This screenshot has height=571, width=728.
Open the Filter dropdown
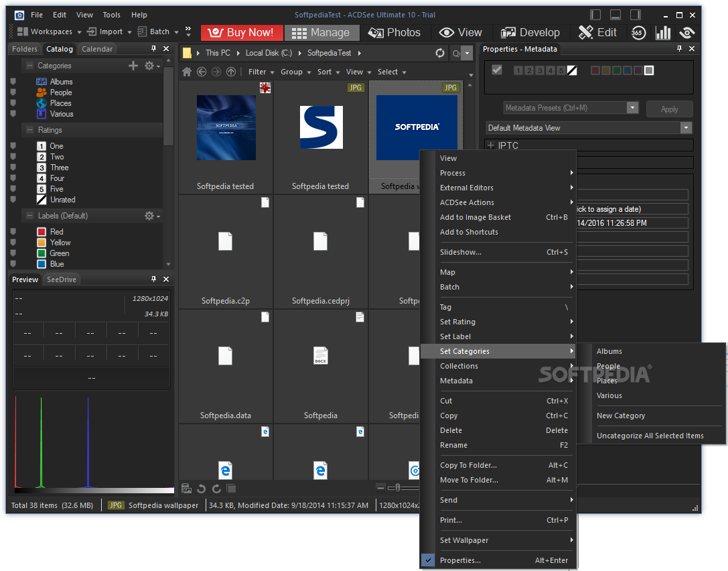(x=261, y=72)
